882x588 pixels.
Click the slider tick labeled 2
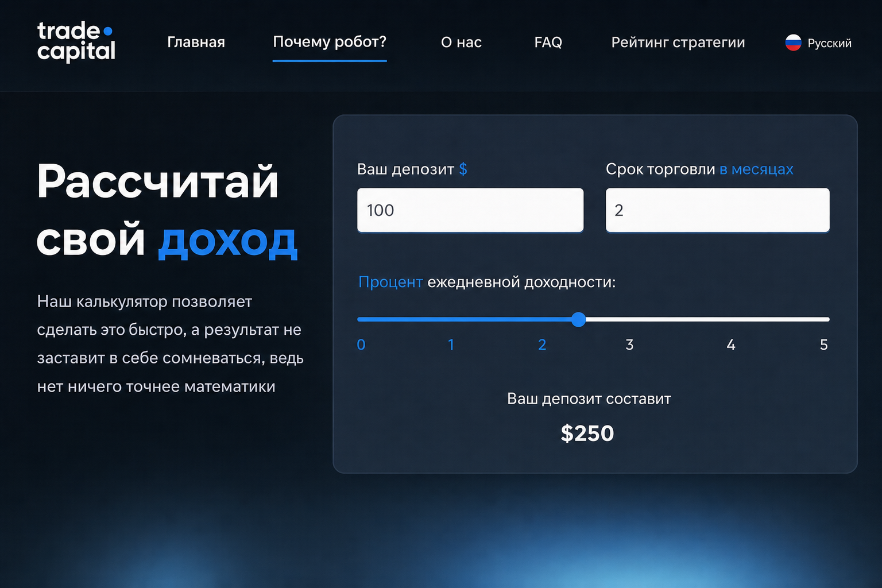[x=542, y=345]
